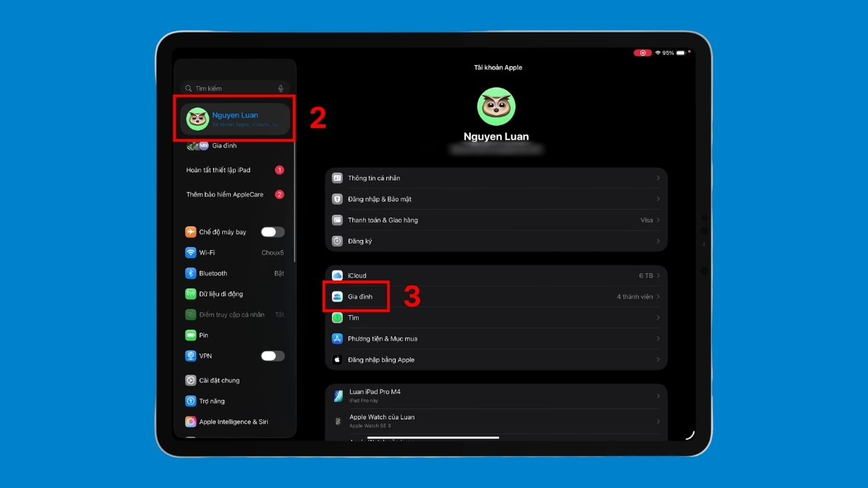
Task: Open Phương tiện & Mục mua settings
Action: point(496,338)
